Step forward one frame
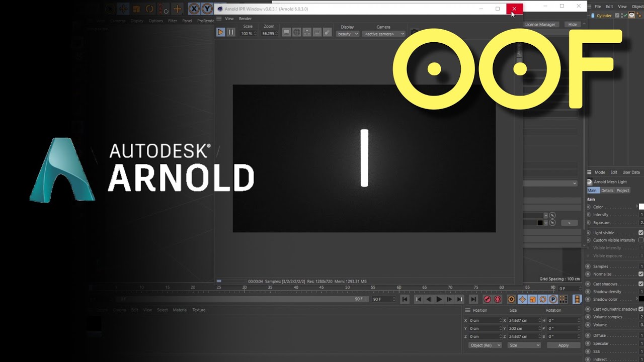The image size is (644, 362). pos(449,299)
